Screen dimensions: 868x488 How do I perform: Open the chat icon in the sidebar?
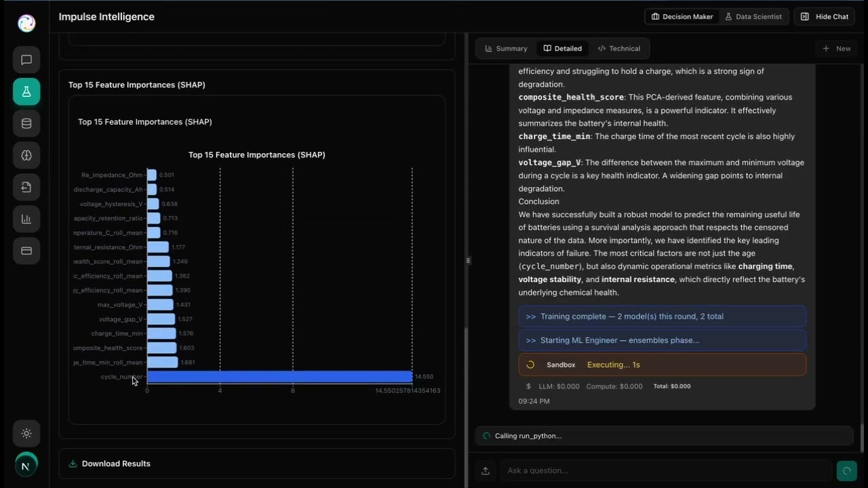(26, 60)
